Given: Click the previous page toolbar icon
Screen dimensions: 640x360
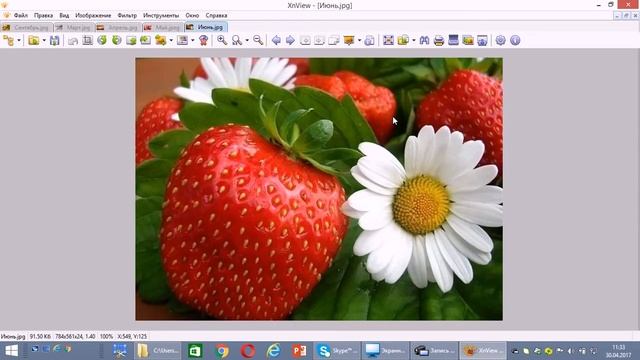Looking at the screenshot, I should point(305,40).
